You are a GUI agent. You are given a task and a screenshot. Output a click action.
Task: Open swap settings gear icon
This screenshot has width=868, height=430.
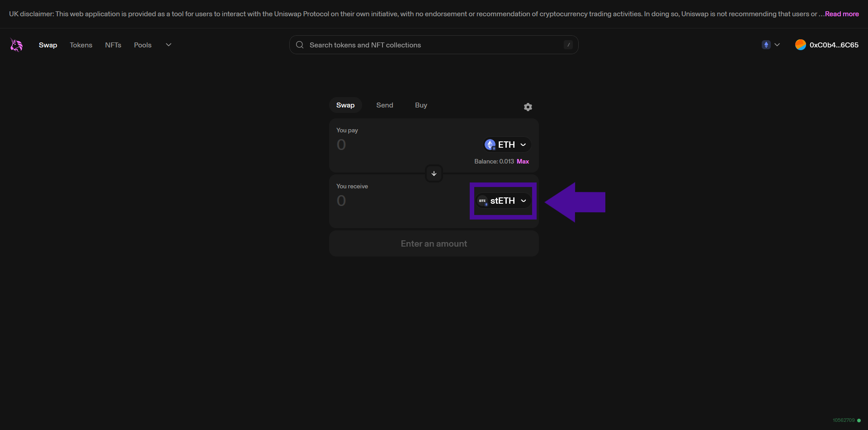[528, 107]
